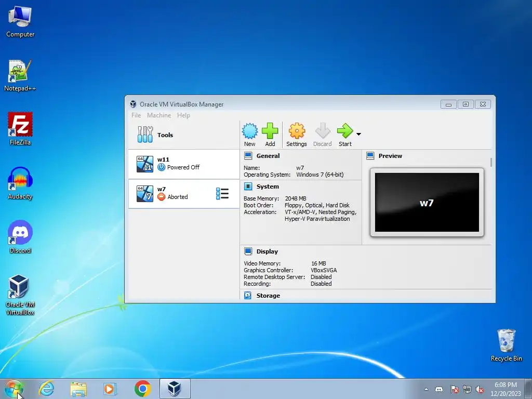532x399 pixels.
Task: Select the Tools item in the sidebar
Action: tap(183, 135)
